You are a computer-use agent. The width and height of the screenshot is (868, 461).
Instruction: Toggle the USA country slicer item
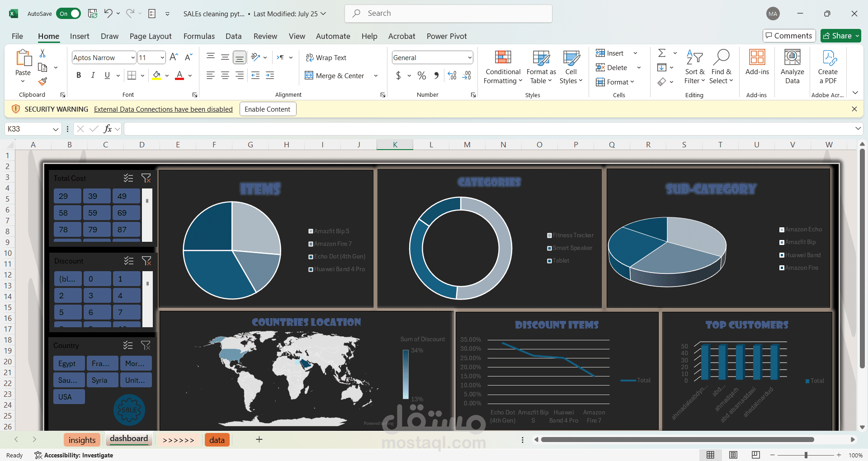coord(69,397)
